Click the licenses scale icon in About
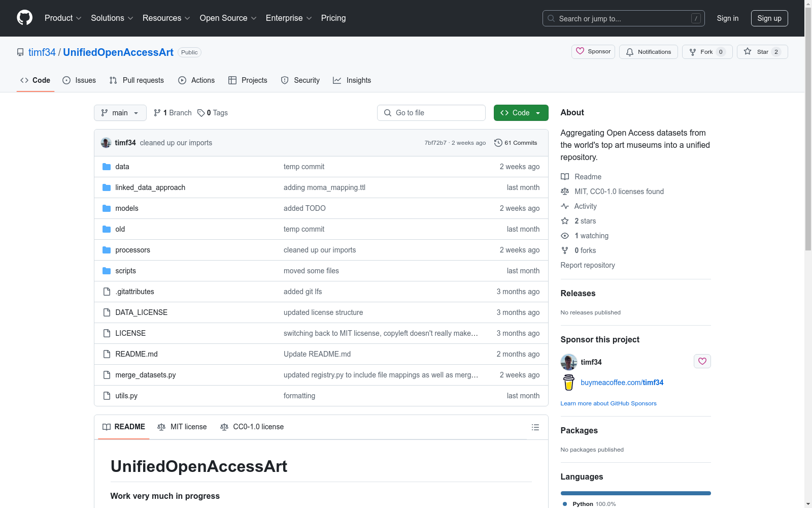Screen dimensions: 812x508 pyautogui.click(x=565, y=192)
